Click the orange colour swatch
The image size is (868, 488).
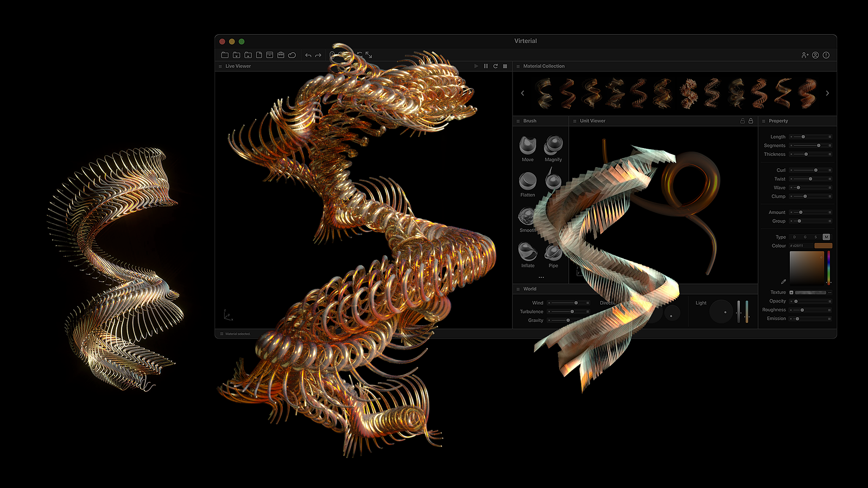tap(823, 245)
